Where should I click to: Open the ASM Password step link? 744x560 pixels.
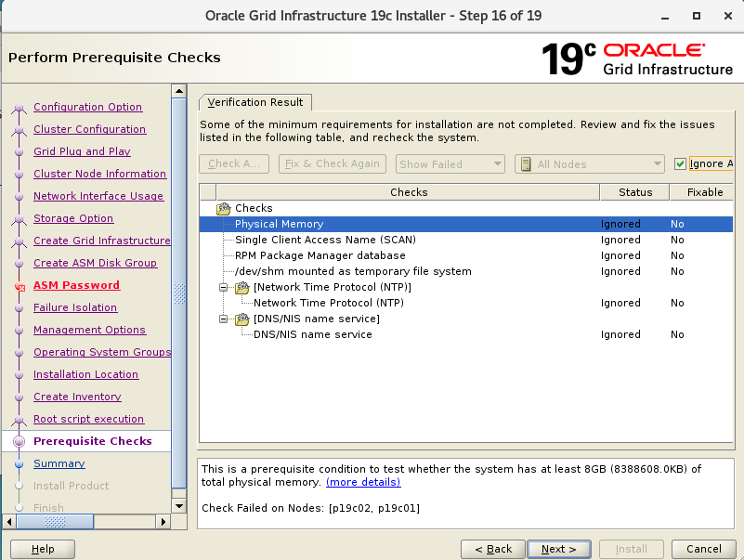pos(76,286)
